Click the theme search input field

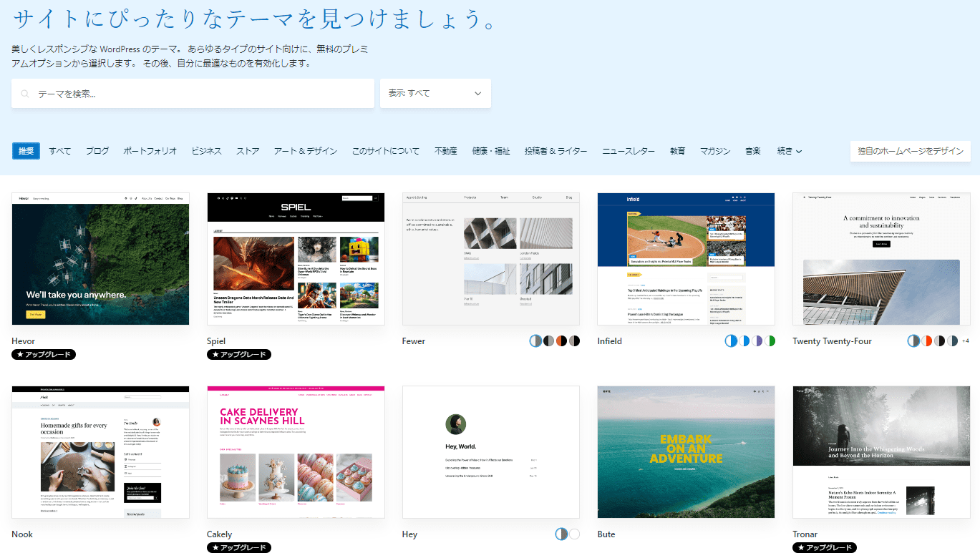(193, 94)
